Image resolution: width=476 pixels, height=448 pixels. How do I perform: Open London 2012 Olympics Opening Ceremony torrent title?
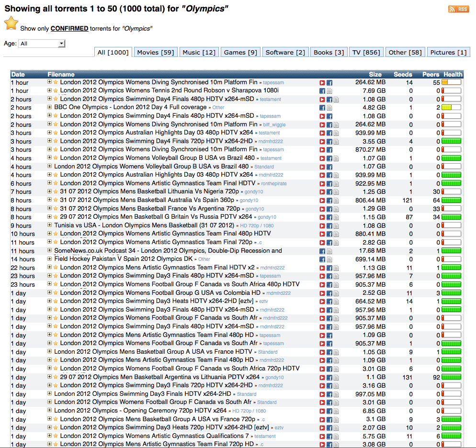point(140,411)
